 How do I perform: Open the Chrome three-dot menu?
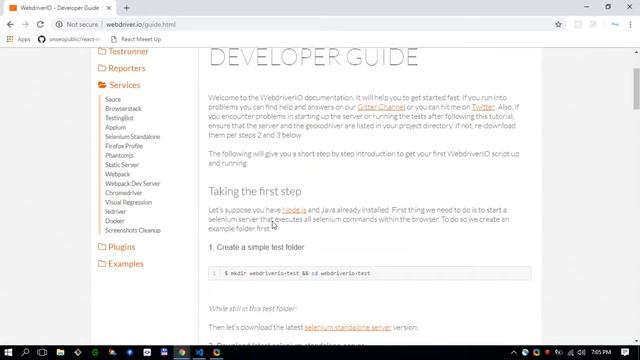630,24
